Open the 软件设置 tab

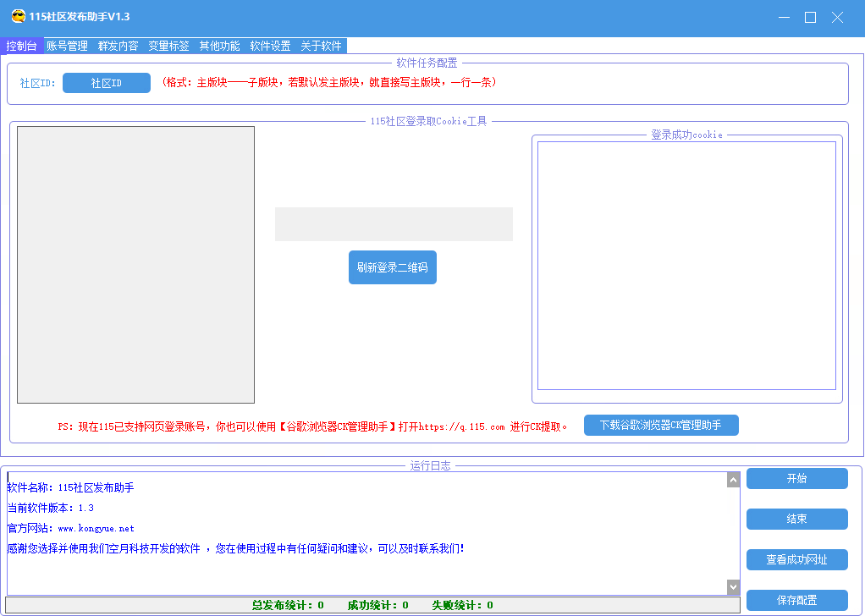270,46
